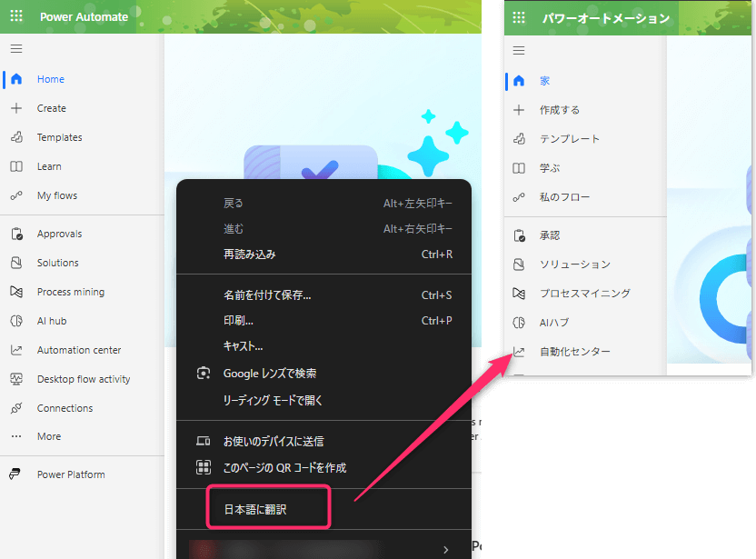Click the パワーオートメーション title in header
This screenshot has width=756, height=559.
[x=606, y=18]
